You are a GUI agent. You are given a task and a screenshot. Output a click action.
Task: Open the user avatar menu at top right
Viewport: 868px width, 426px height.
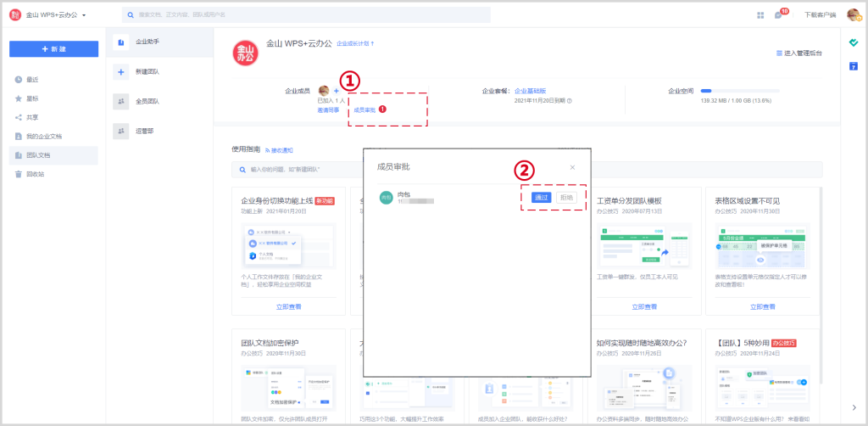click(x=854, y=15)
